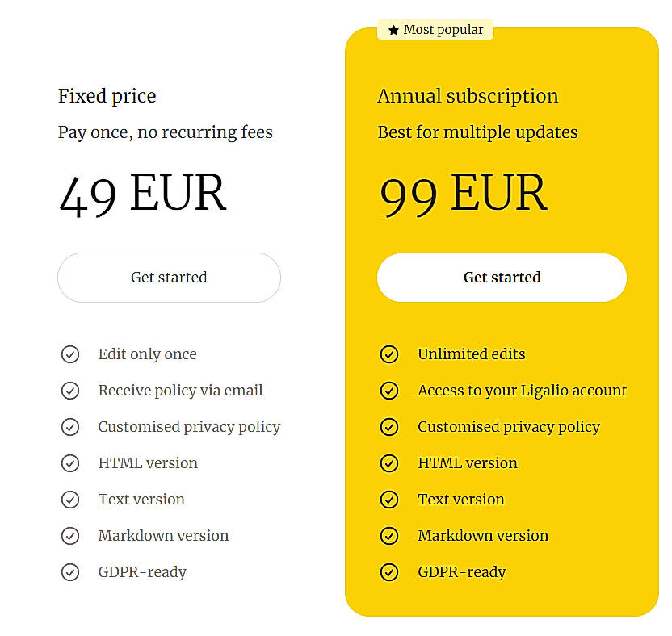This screenshot has width=672, height=636.
Task: Click the Annual subscription heading
Action: pyautogui.click(x=468, y=95)
